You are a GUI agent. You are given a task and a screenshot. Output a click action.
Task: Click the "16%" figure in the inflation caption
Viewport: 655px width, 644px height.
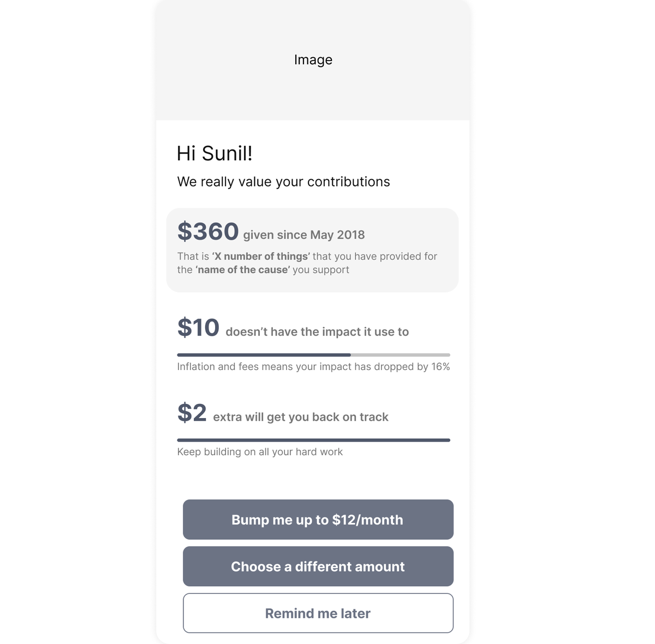440,367
